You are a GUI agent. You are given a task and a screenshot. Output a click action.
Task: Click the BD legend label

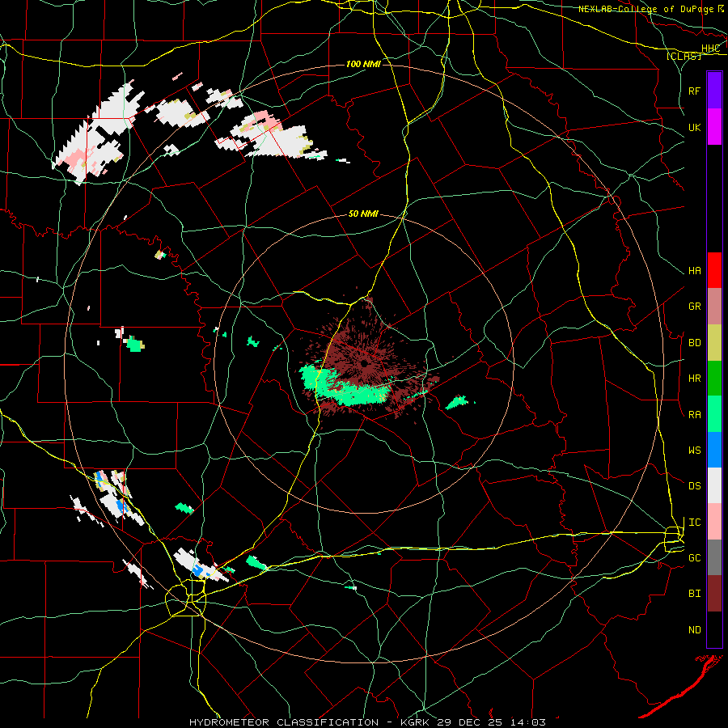pos(694,343)
